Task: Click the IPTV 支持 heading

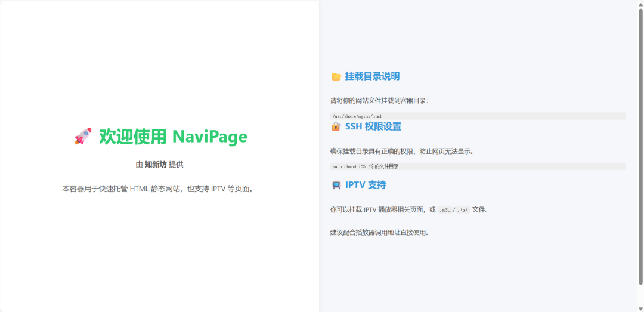Action: pos(366,185)
